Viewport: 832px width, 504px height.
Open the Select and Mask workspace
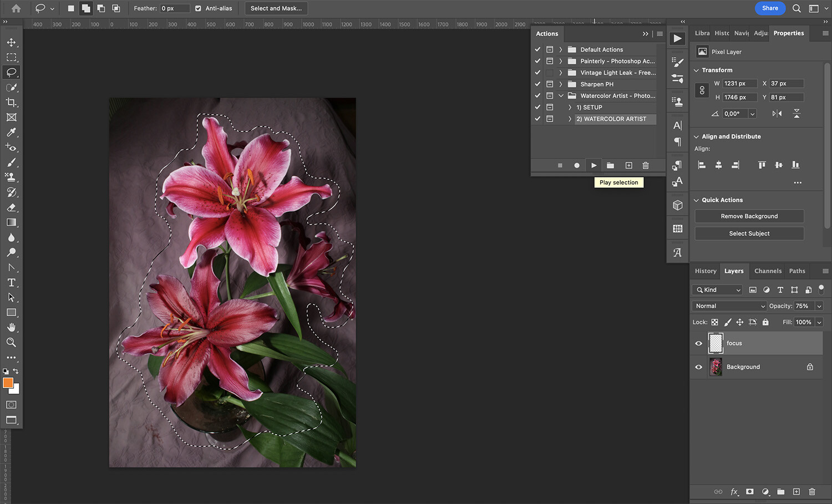(x=276, y=8)
